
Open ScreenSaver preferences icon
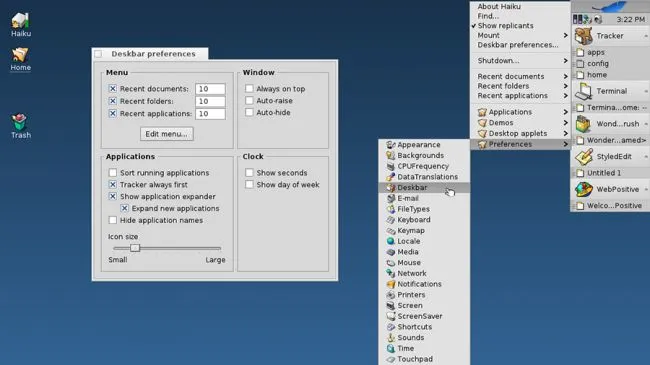390,316
